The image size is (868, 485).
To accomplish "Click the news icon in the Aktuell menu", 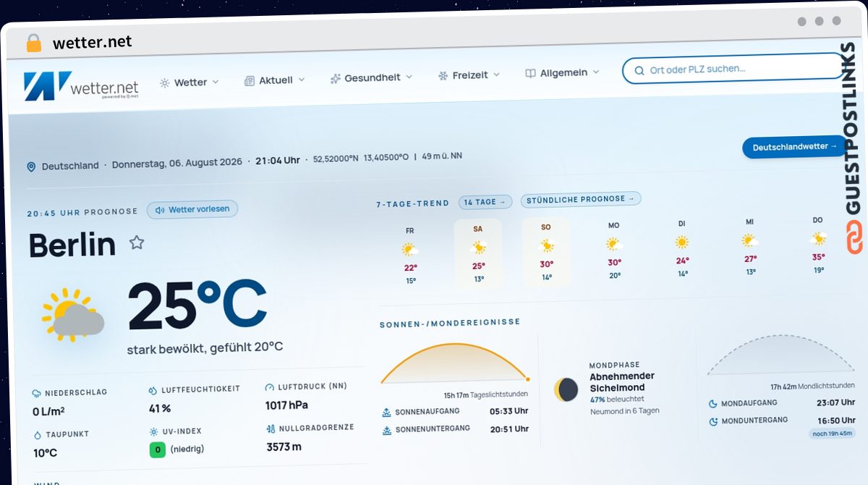I will [x=250, y=80].
